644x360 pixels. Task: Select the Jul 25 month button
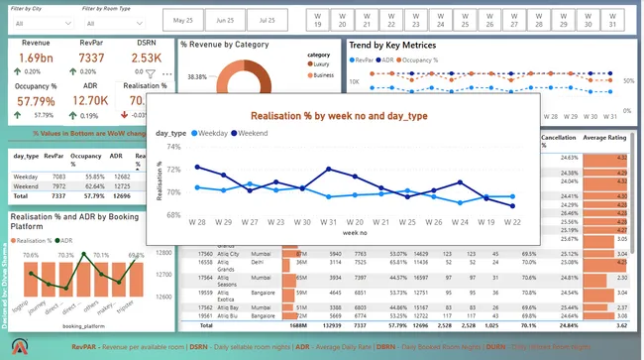pyautogui.click(x=267, y=20)
